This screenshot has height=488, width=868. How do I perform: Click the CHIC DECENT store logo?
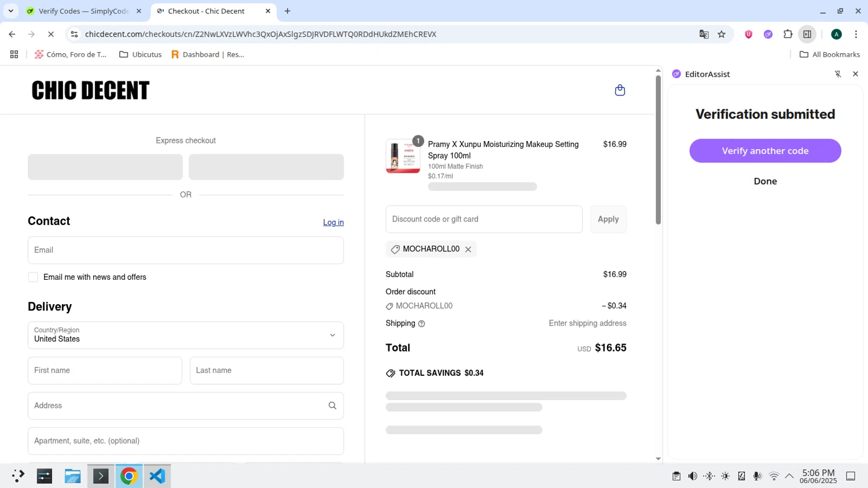point(90,91)
